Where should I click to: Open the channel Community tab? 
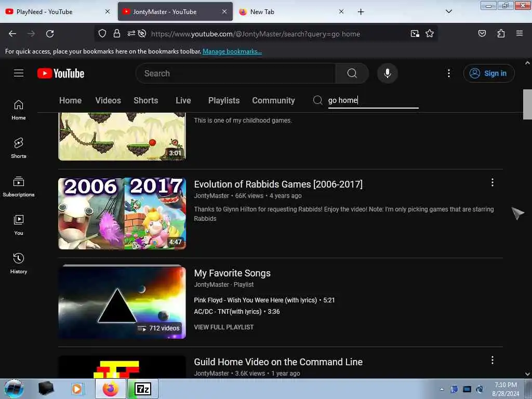tap(273, 100)
